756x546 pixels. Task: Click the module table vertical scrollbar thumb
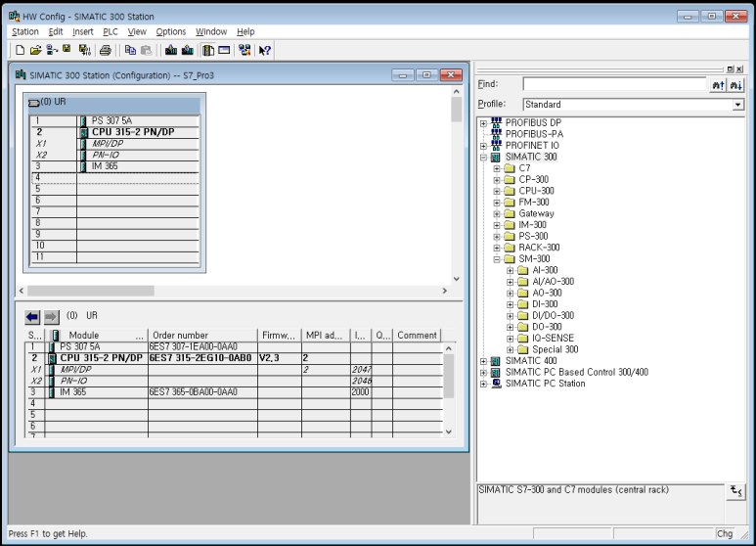(x=448, y=376)
